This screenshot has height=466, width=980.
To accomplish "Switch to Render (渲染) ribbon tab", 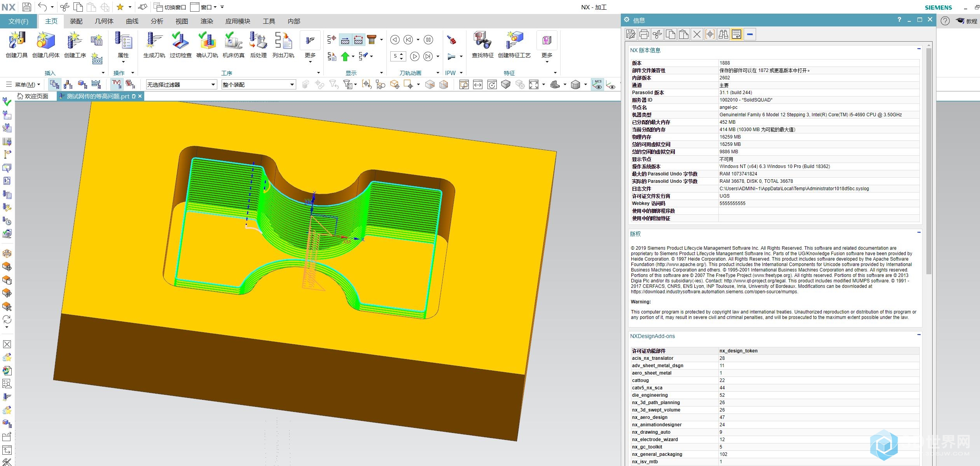I will (x=207, y=21).
